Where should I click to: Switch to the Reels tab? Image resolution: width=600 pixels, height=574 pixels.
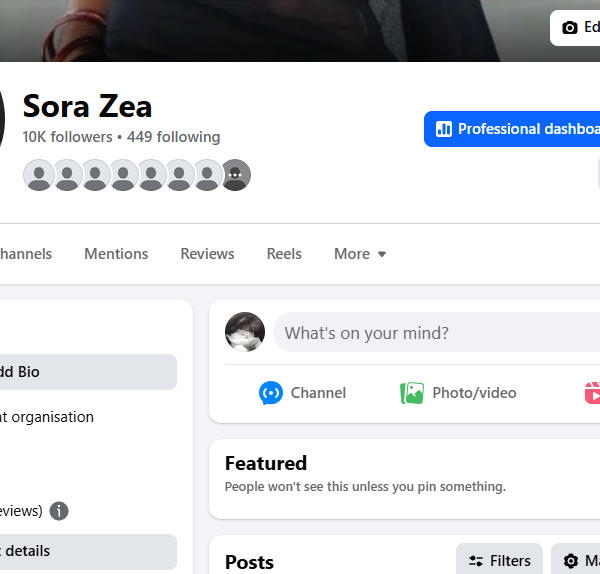[x=284, y=254]
